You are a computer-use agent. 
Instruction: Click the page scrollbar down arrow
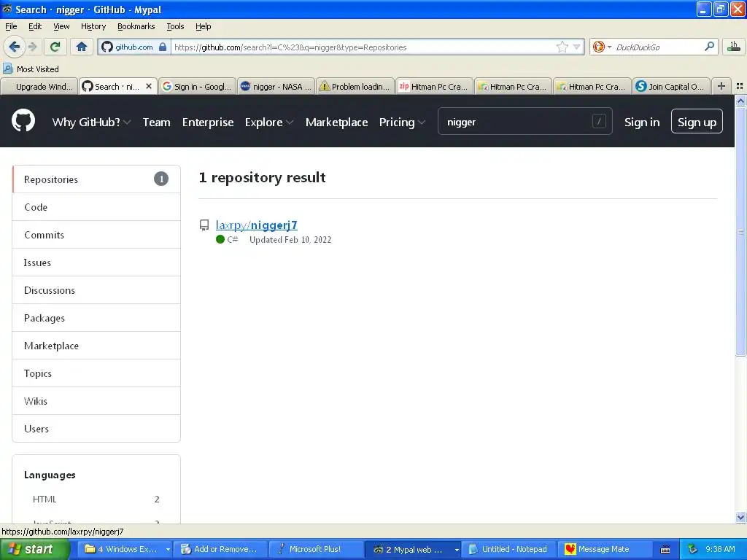740,517
